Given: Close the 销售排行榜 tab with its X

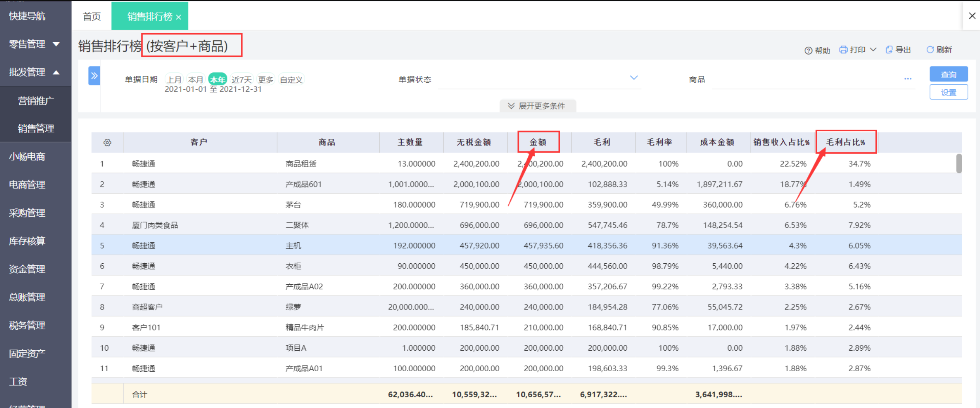Looking at the screenshot, I should (x=179, y=17).
